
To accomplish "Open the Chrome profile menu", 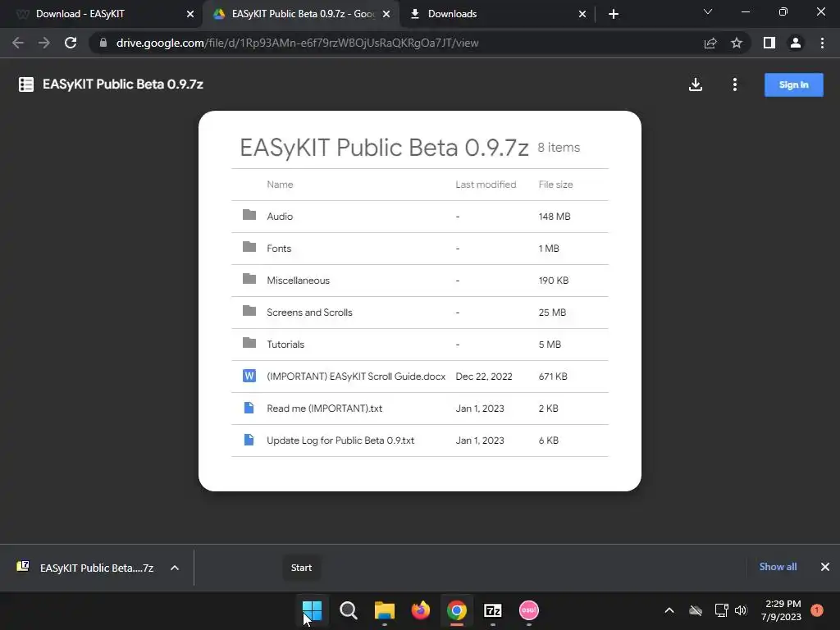I will point(796,43).
